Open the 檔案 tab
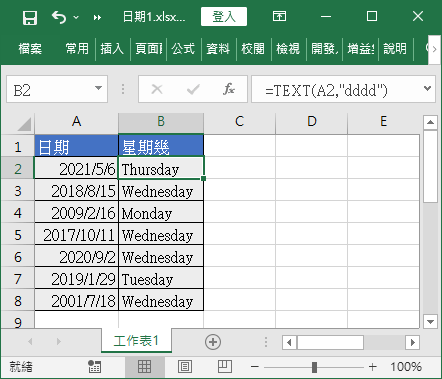Screen dimensions: 442x379 tap(30, 49)
